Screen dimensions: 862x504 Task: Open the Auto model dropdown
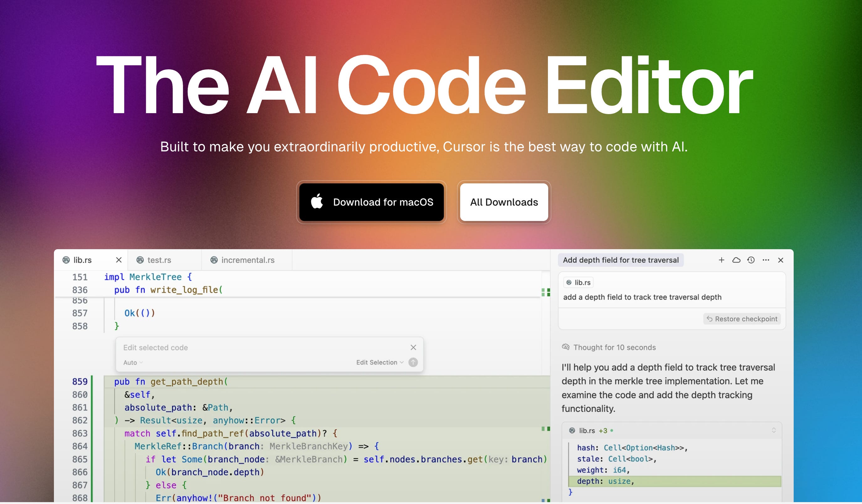point(133,362)
